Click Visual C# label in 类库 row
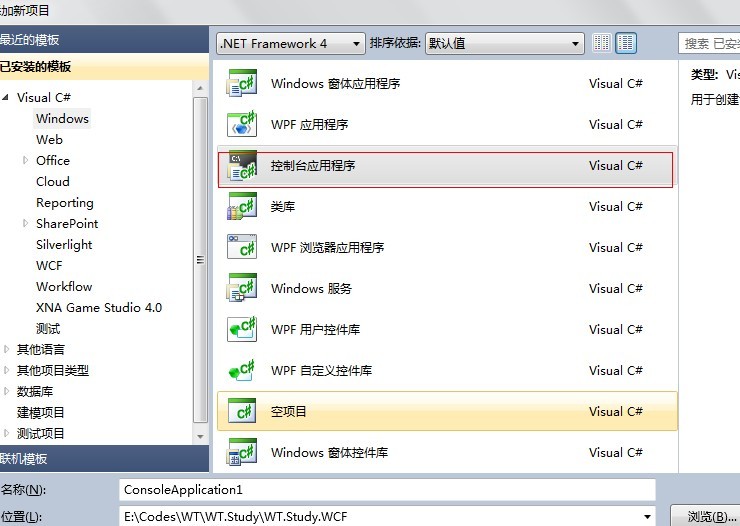 point(616,207)
